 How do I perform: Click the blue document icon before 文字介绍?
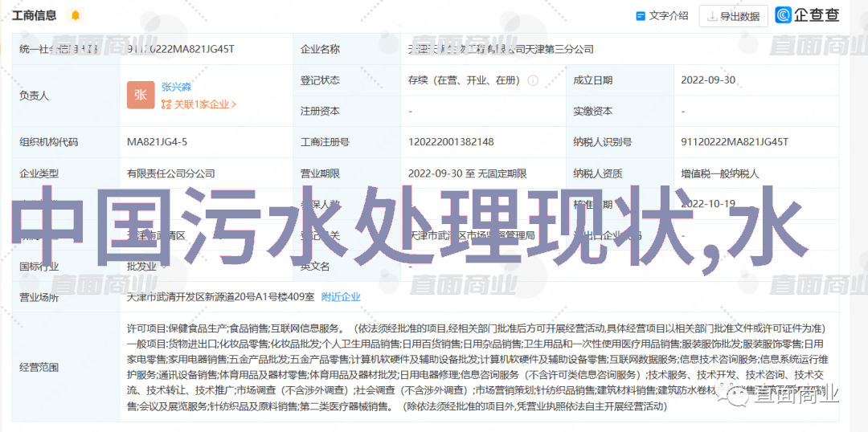coord(641,16)
